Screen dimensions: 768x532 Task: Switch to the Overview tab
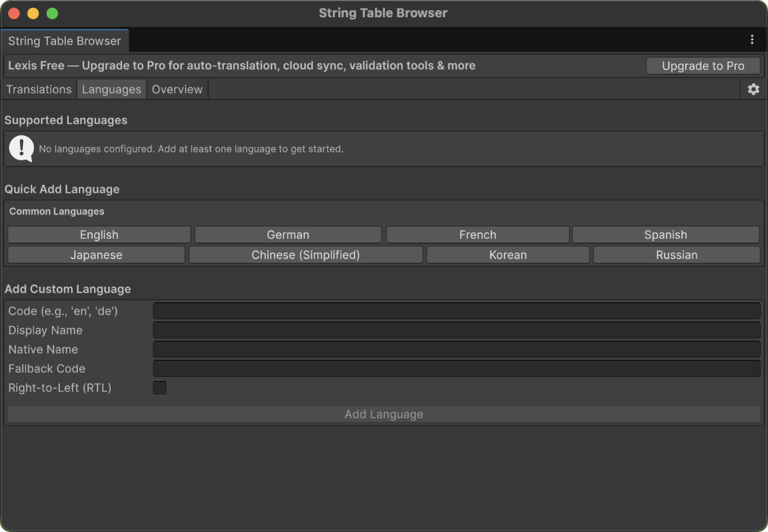coord(177,89)
